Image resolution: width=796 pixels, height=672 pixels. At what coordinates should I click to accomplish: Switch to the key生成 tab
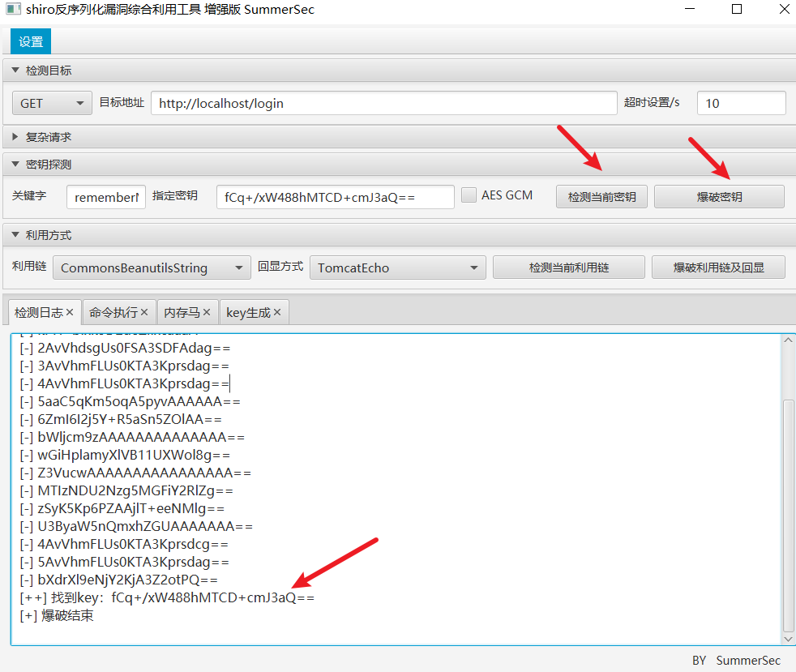pyautogui.click(x=248, y=313)
